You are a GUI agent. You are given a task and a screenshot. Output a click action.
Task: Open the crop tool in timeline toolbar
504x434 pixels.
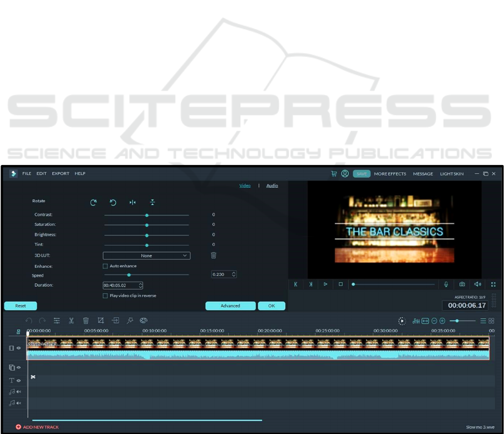pos(101,321)
